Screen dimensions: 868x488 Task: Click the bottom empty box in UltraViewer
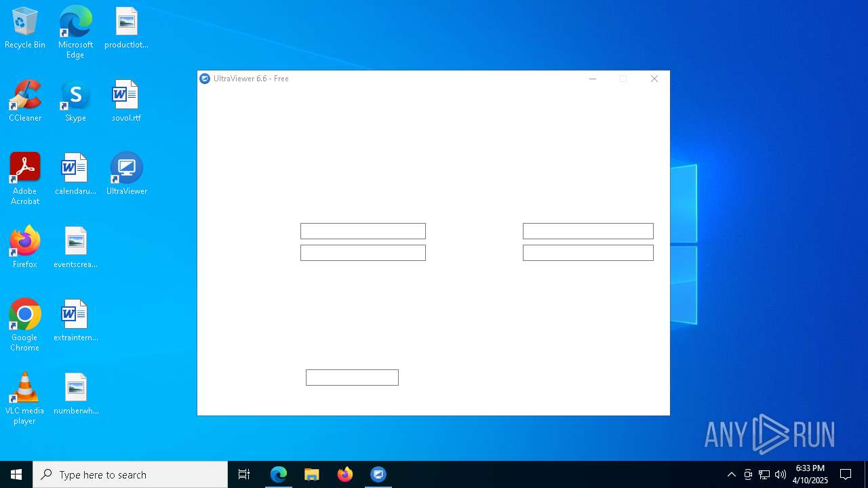click(x=352, y=378)
